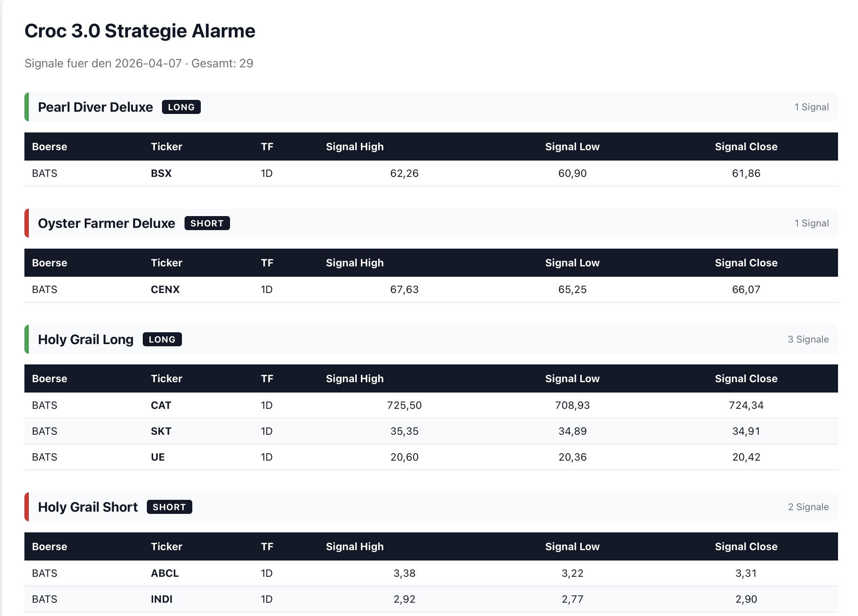Click the UE ticker symbol
The height and width of the screenshot is (616, 858).
[158, 457]
